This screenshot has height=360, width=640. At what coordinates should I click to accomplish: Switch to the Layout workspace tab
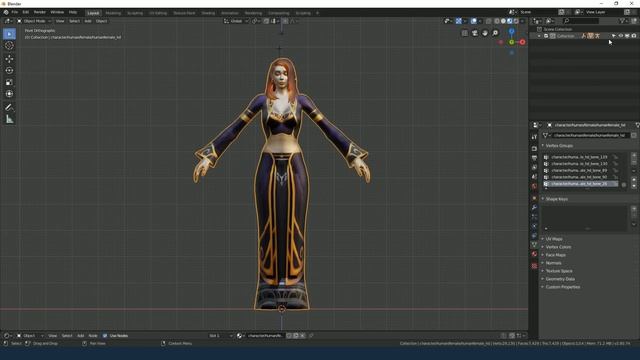93,13
